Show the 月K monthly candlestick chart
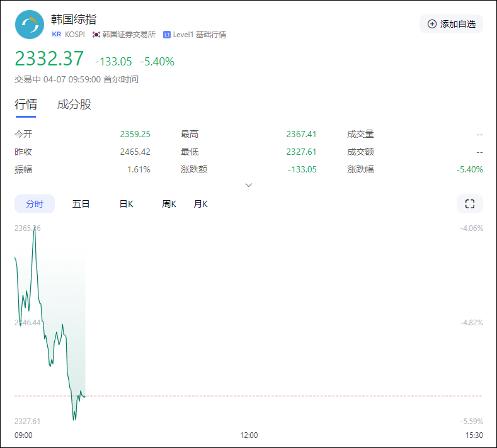The width and height of the screenshot is (497, 448). click(x=200, y=204)
